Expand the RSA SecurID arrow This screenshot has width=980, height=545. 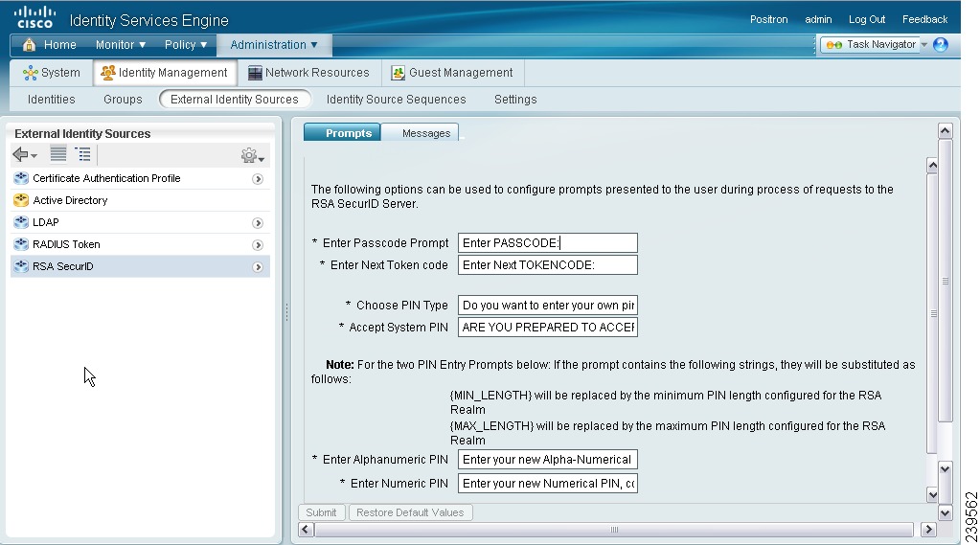point(258,267)
